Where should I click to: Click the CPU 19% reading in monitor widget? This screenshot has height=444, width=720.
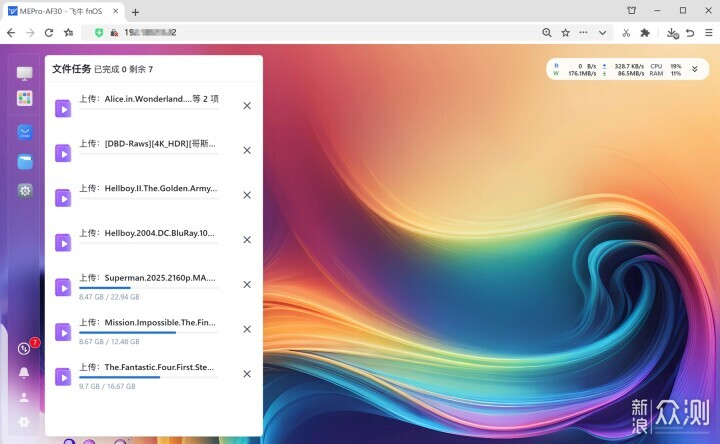click(x=666, y=66)
